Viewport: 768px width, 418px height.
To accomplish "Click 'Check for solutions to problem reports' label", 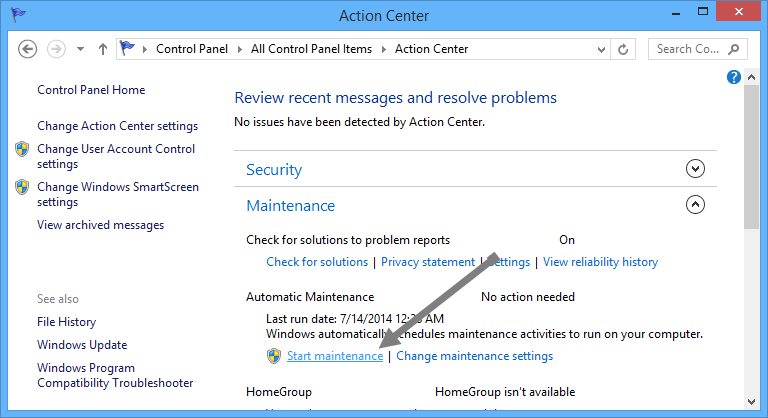I will (348, 240).
